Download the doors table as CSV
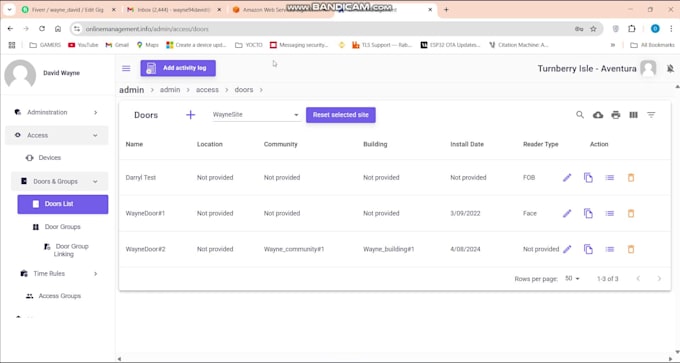 point(598,115)
